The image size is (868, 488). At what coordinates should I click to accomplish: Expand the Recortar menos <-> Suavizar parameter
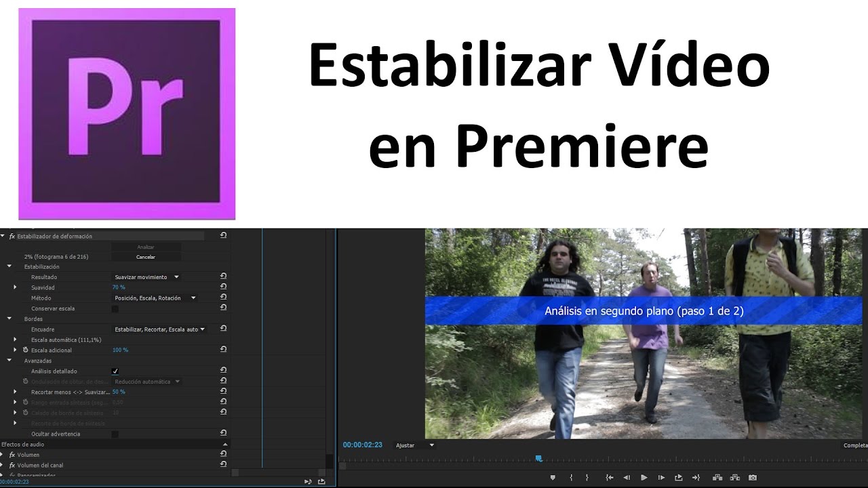coord(15,392)
